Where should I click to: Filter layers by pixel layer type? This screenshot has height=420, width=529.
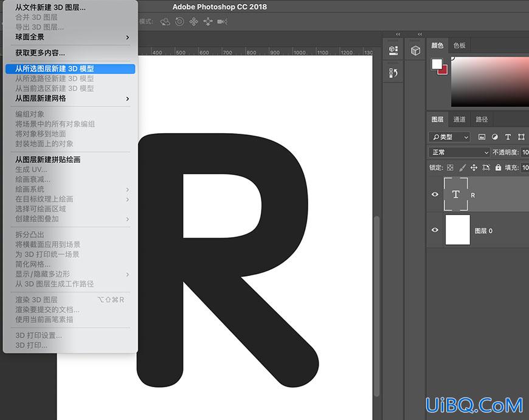(482, 137)
